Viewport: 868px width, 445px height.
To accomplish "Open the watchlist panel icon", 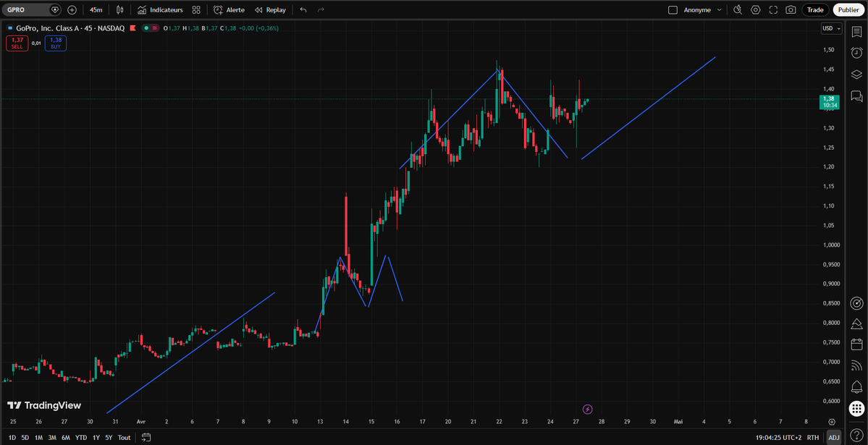I will (x=856, y=32).
